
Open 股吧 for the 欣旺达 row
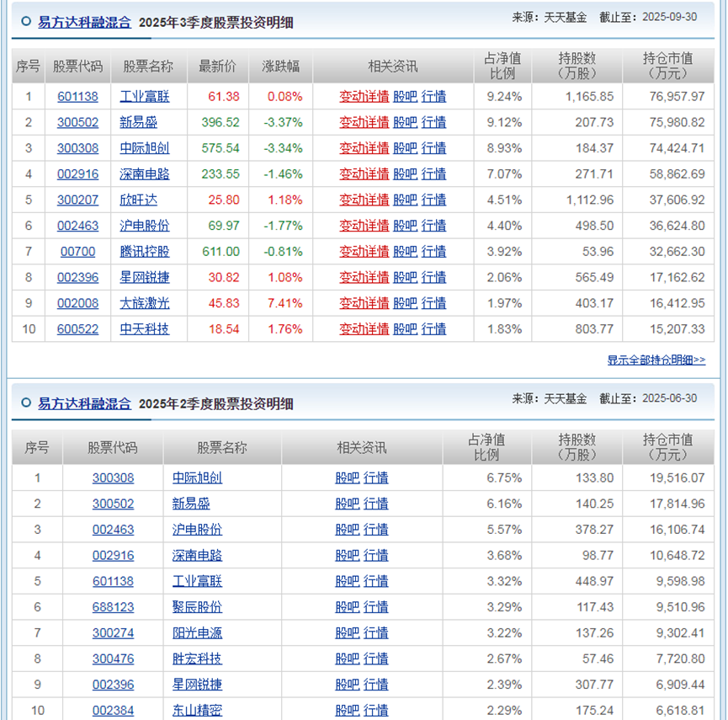(406, 200)
